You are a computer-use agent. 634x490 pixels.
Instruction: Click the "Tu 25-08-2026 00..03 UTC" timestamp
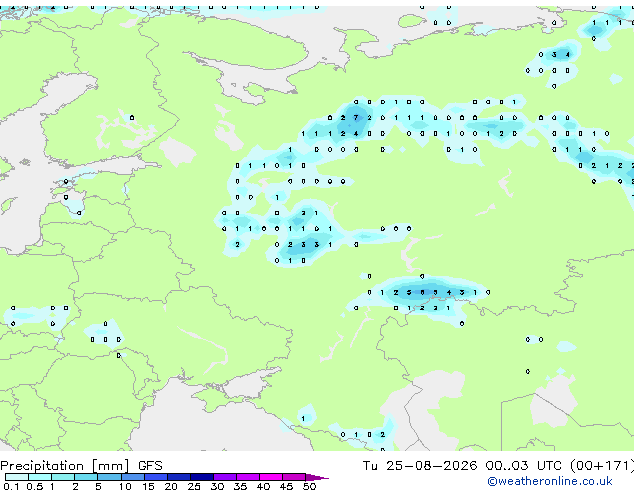pos(462,466)
